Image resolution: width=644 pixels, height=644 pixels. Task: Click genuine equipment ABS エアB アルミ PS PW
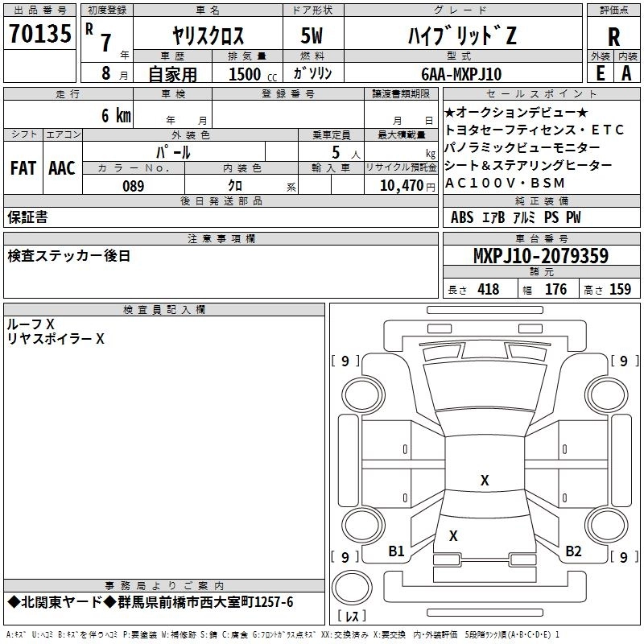click(x=516, y=217)
